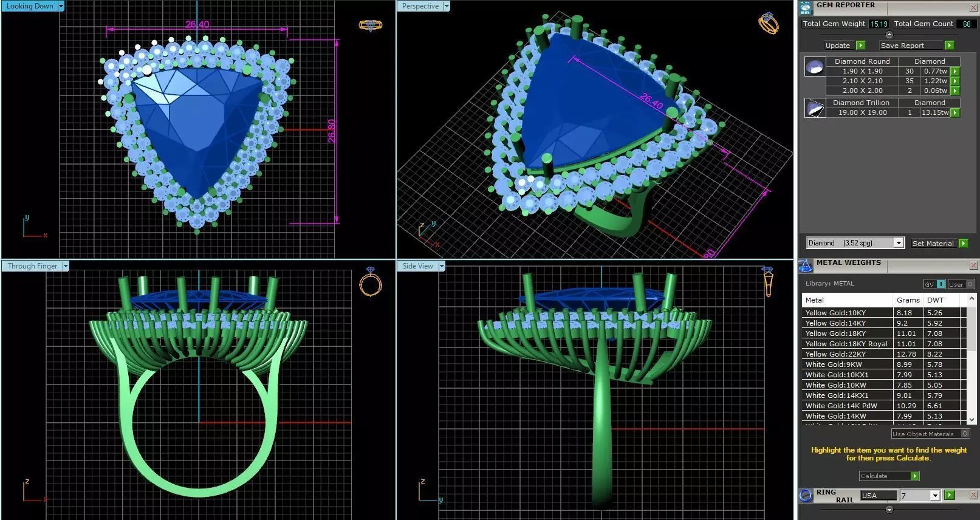Select the Looking Down viewport label
The image size is (980, 520).
pyautogui.click(x=30, y=6)
